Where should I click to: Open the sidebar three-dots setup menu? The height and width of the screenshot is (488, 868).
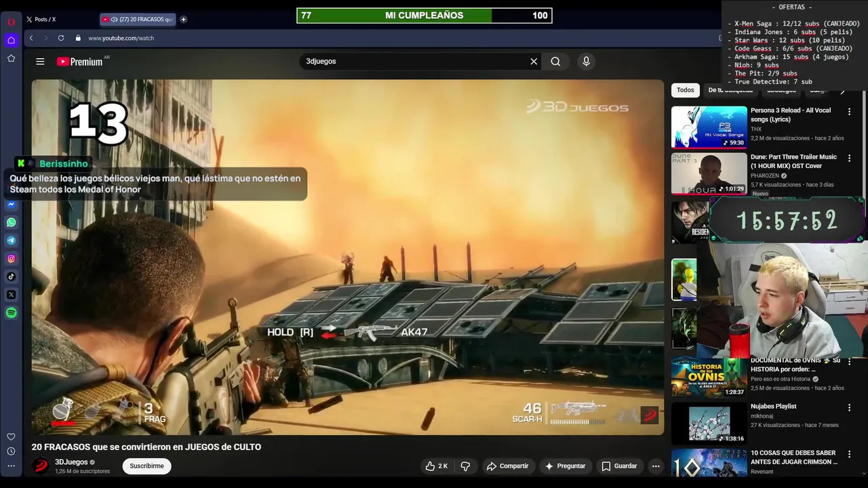tap(12, 466)
